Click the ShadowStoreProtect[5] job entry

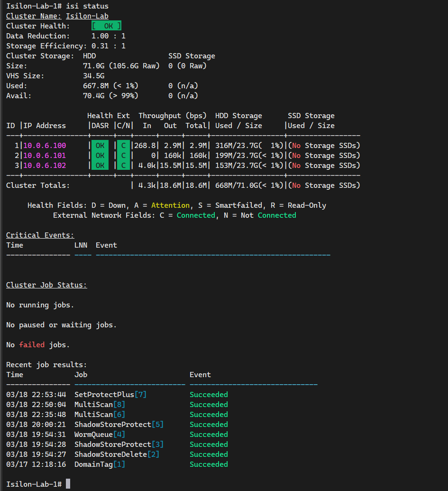[x=119, y=425]
